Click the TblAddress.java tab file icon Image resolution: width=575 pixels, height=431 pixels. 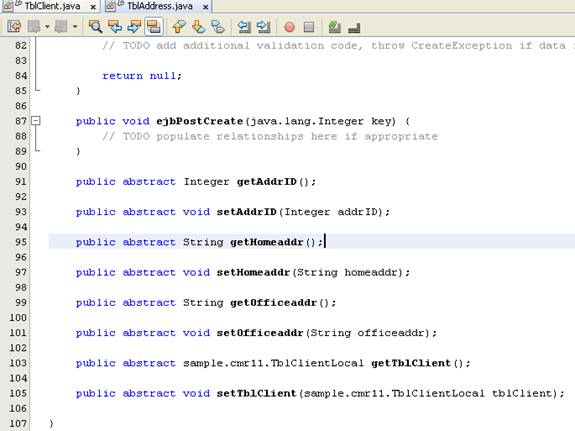point(110,5)
